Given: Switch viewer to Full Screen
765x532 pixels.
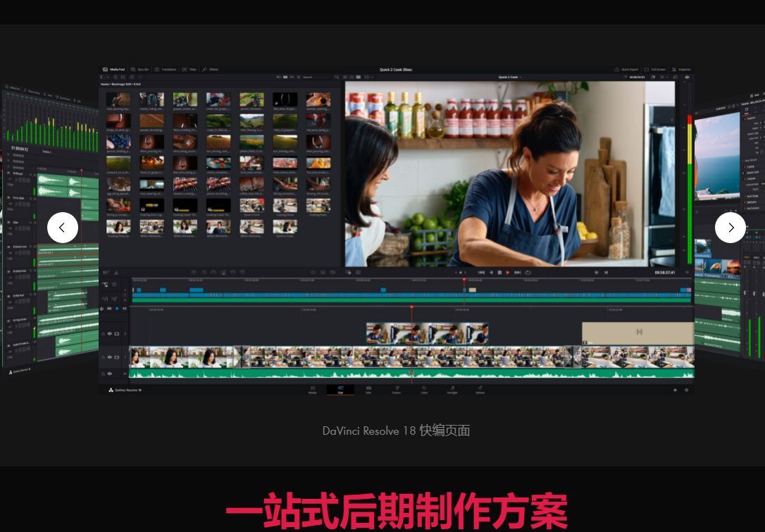Looking at the screenshot, I should tap(654, 69).
